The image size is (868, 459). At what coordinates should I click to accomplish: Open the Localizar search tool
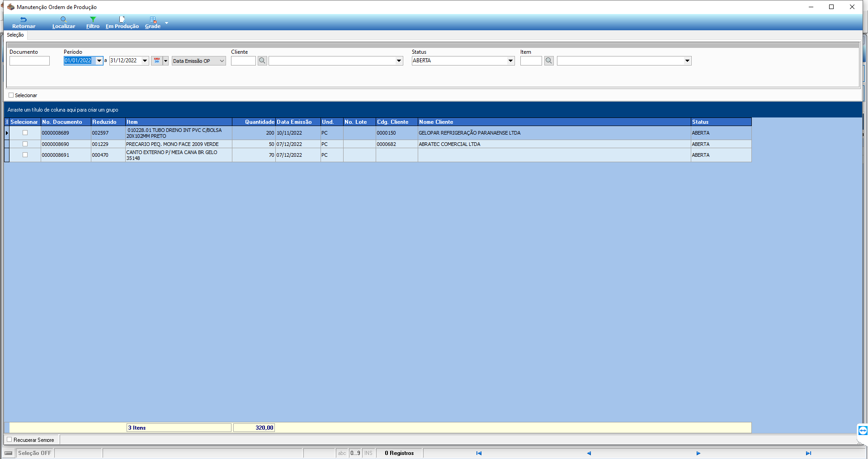64,23
